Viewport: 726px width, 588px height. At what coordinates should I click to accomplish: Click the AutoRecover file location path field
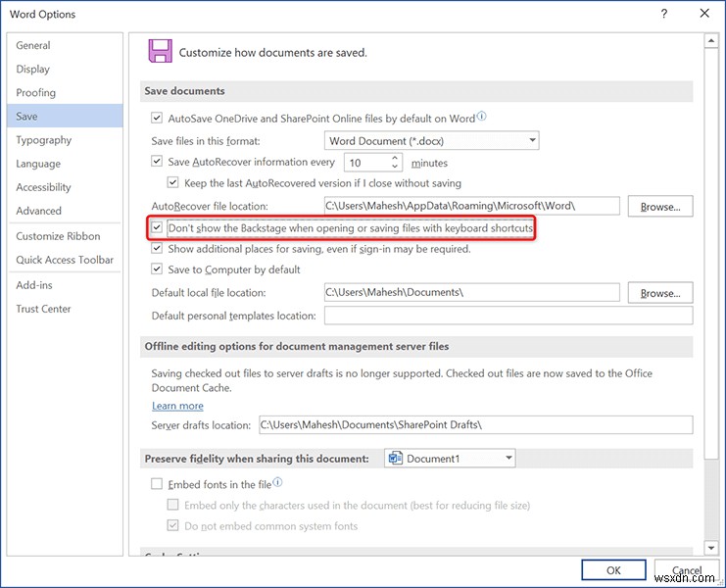472,206
